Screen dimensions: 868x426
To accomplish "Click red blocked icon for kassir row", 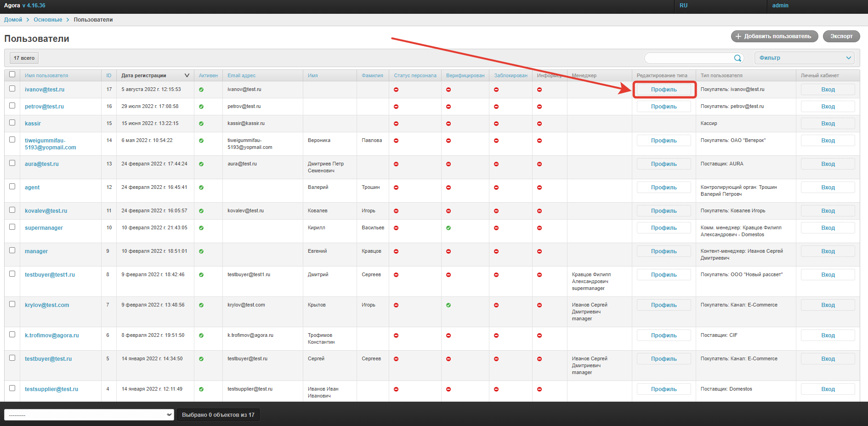I will (496, 124).
